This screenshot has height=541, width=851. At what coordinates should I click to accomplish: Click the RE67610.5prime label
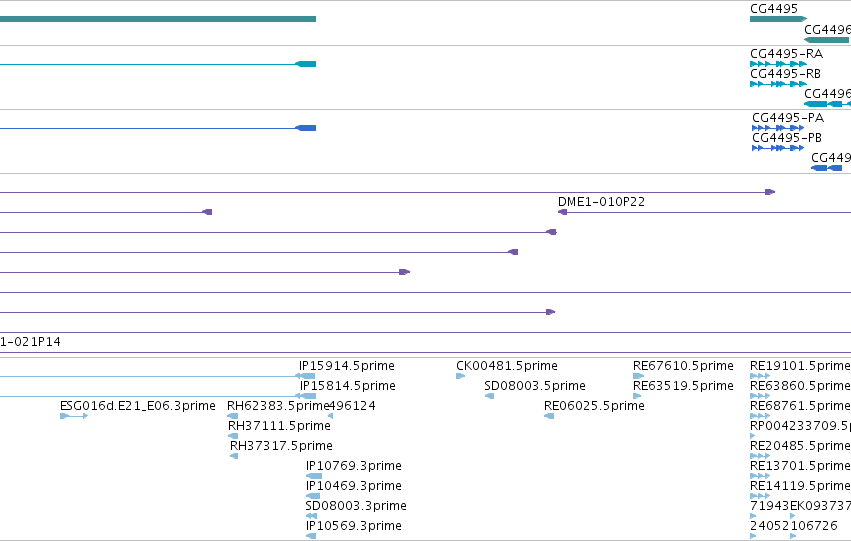point(683,366)
